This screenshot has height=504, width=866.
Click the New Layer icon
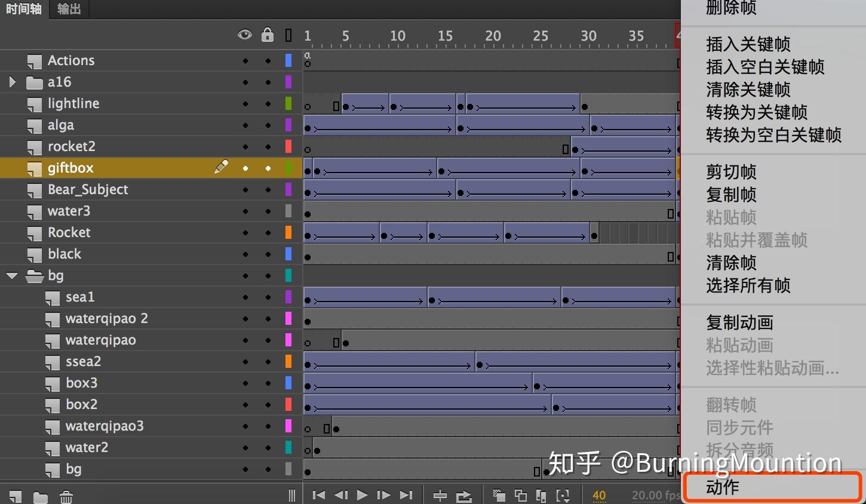15,495
